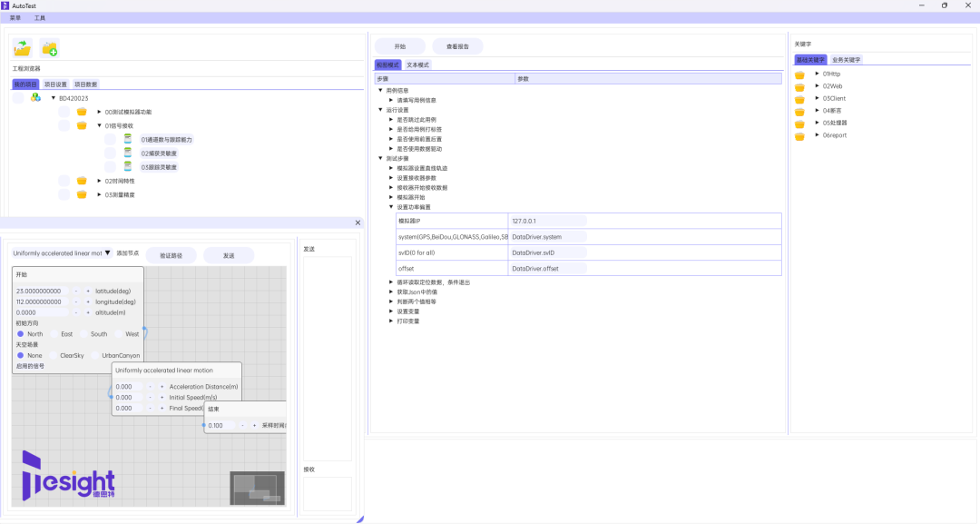Open the Uniformly accelerated linear motion dropdown

click(62, 253)
